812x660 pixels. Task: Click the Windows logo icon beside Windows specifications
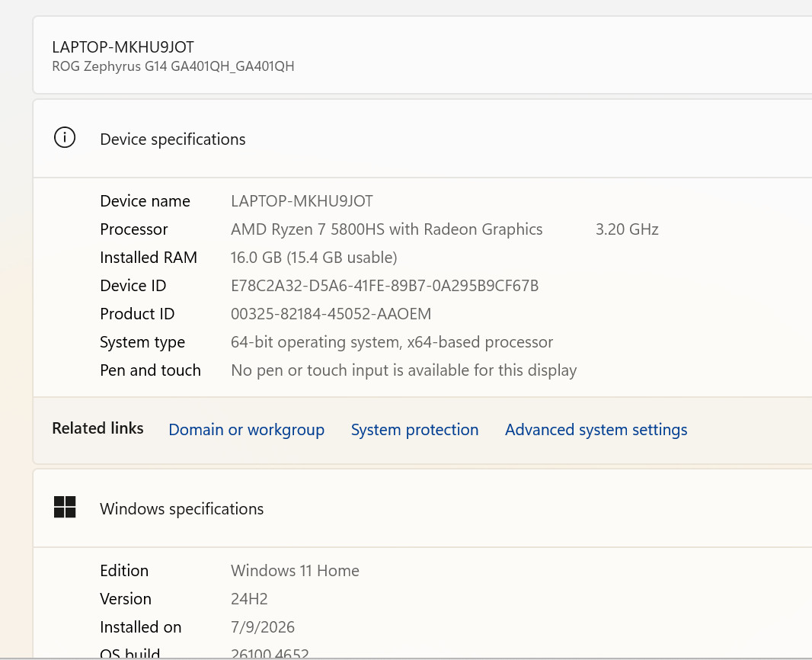pyautogui.click(x=65, y=507)
